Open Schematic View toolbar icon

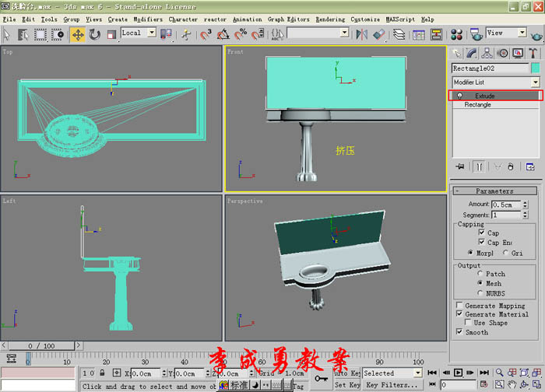pos(436,34)
